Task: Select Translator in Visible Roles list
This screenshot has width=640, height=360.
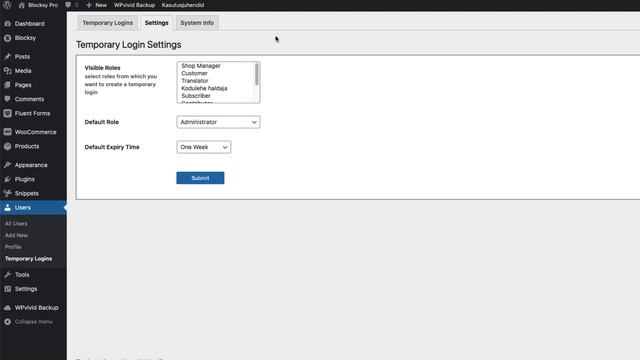Action: tap(195, 81)
